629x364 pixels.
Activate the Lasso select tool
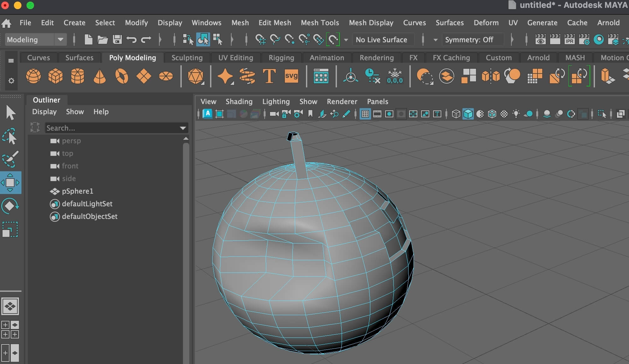[10, 136]
